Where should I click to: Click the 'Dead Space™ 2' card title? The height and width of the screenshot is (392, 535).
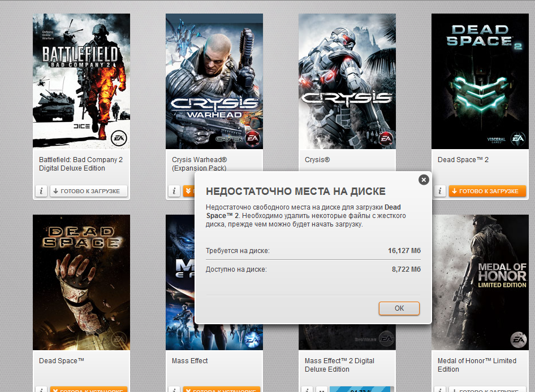click(463, 159)
